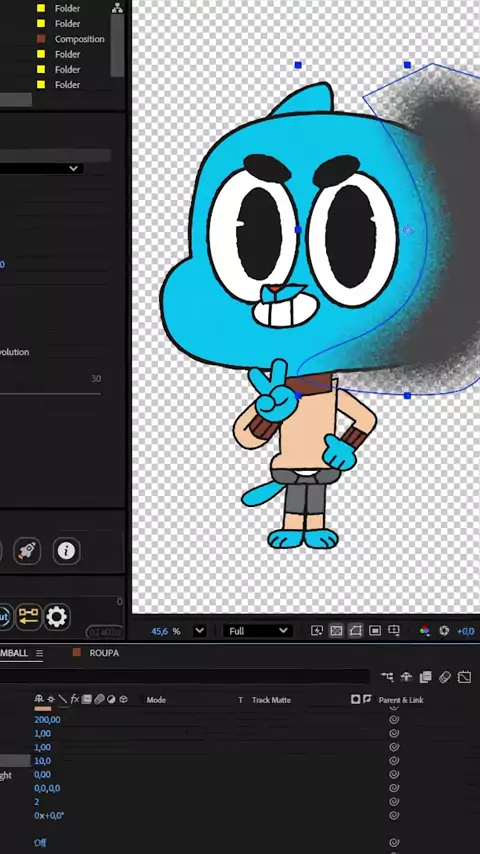The height and width of the screenshot is (854, 480).
Task: Click the square matte icon left of Parent & Link
Action: (x=356, y=699)
